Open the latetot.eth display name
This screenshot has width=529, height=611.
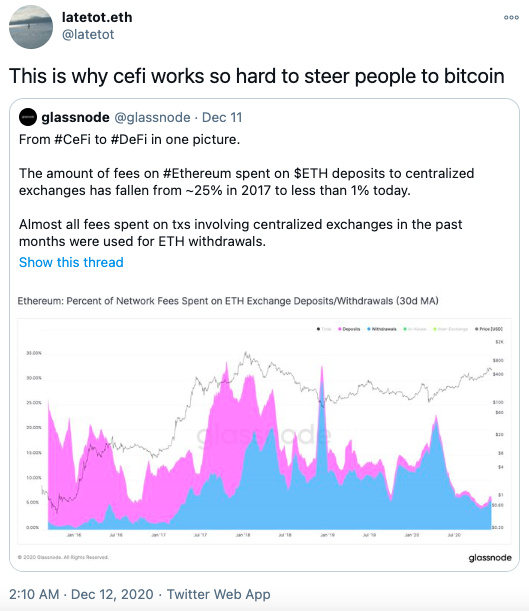tap(97, 17)
